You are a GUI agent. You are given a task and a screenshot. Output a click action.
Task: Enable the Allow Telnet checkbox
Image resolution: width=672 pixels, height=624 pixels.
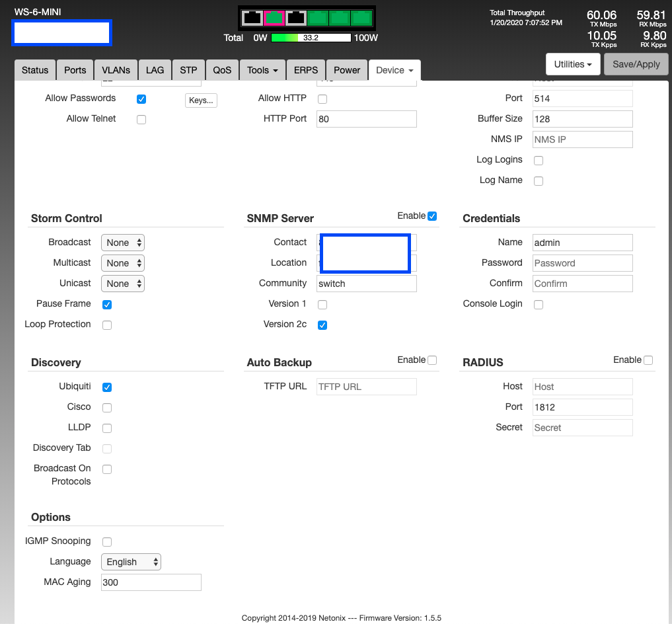coord(141,120)
